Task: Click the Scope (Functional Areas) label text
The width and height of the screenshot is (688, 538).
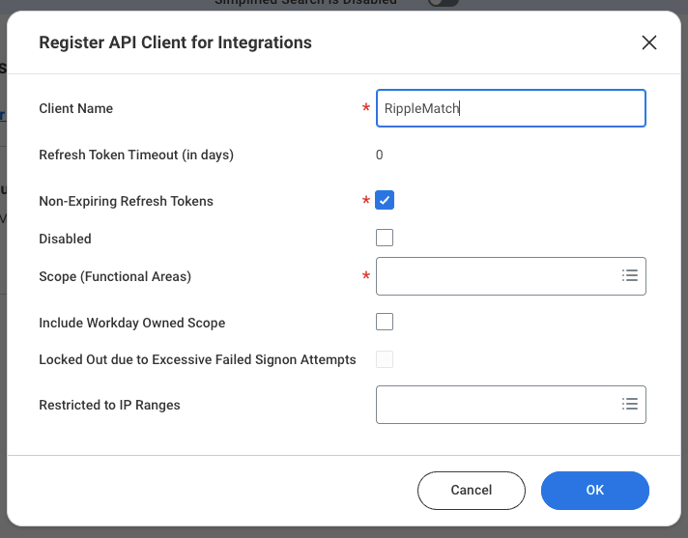Action: click(x=115, y=276)
